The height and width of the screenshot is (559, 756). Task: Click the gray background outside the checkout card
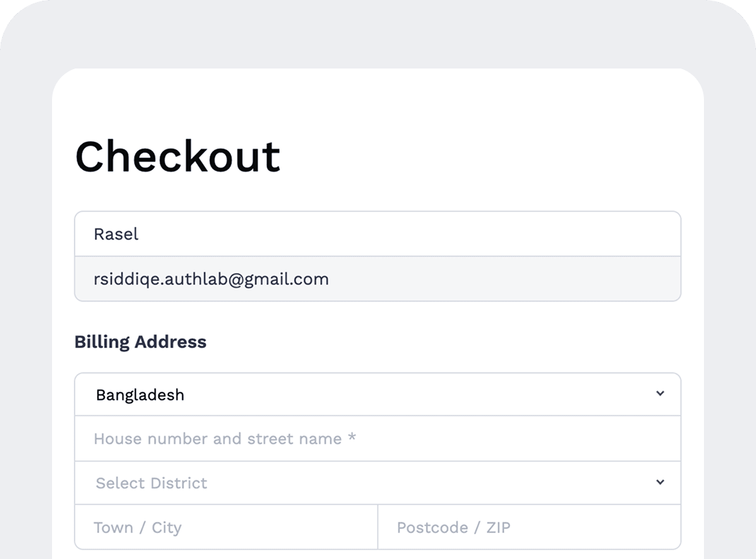tap(27, 274)
